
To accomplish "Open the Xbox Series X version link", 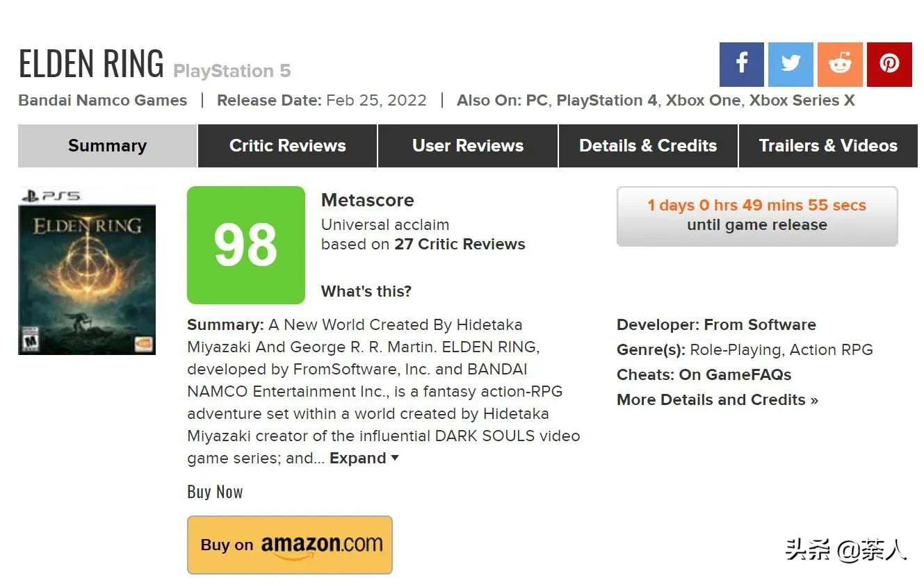I will tap(802, 101).
